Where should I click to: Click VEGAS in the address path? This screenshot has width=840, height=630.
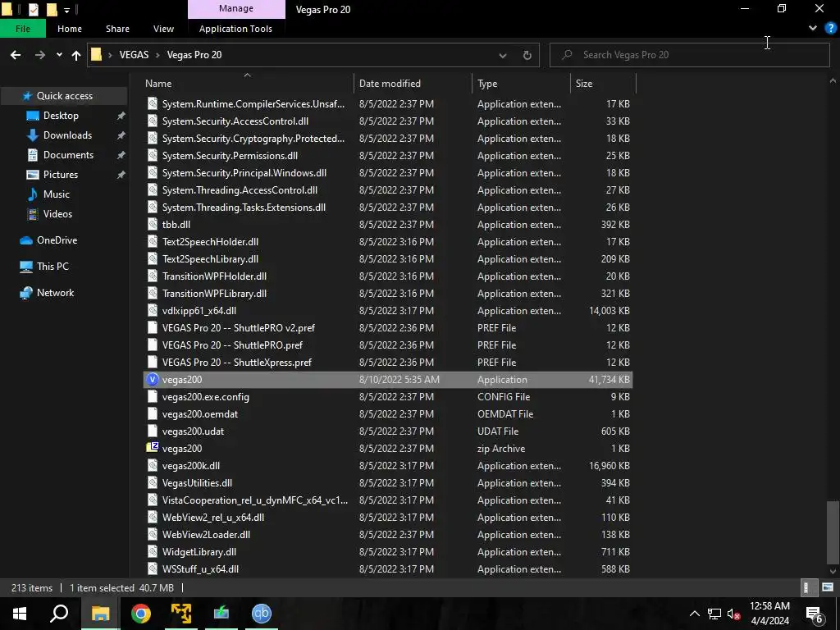[134, 55]
